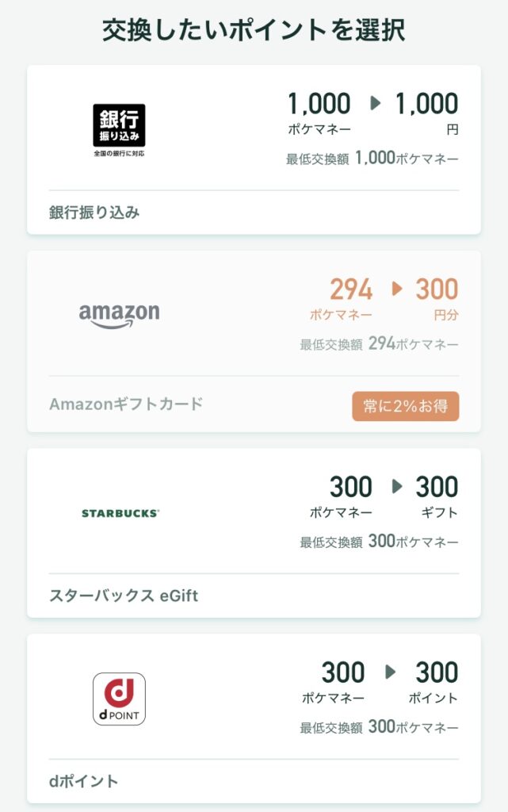Click the 交換したいポイントを選択 heading

254,30
